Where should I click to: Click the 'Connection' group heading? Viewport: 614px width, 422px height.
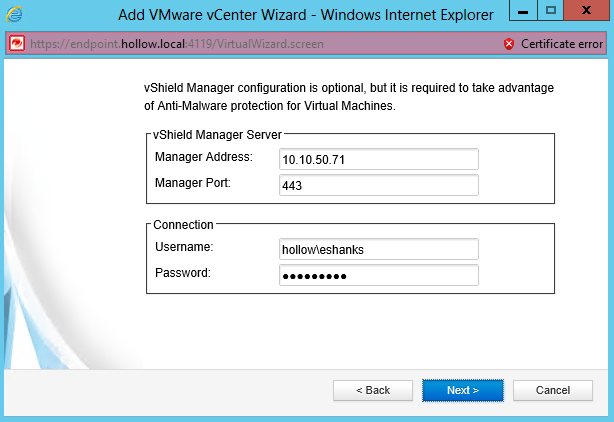click(182, 224)
